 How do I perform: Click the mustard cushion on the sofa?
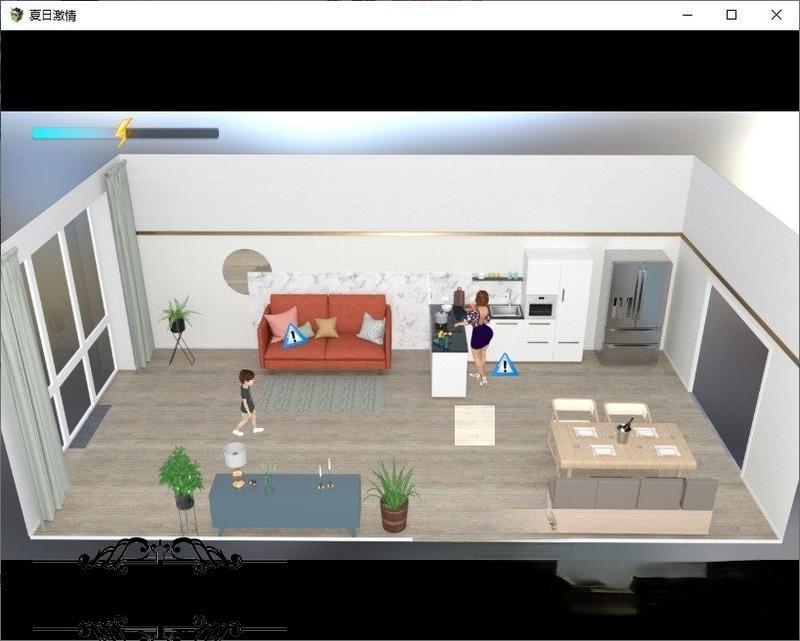click(326, 328)
